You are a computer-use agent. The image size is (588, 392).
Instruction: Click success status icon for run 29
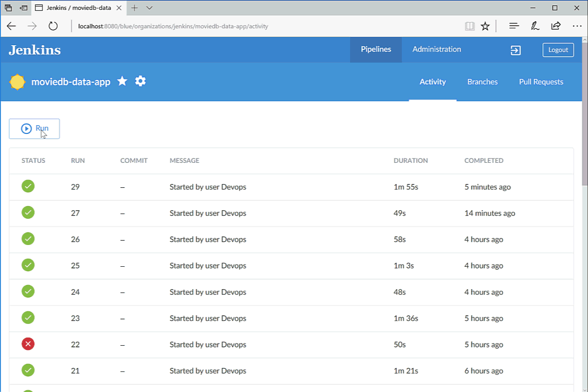coord(28,186)
